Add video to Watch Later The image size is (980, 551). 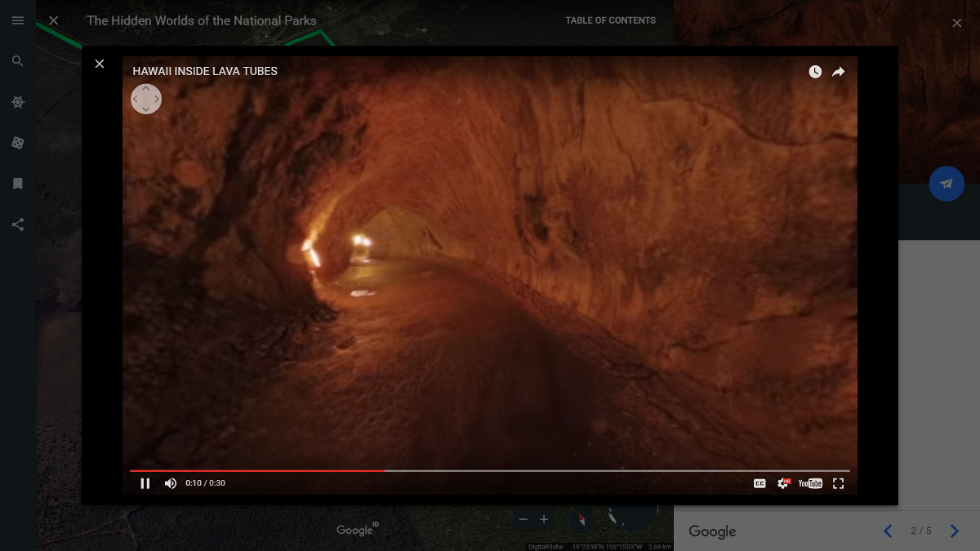tap(815, 72)
